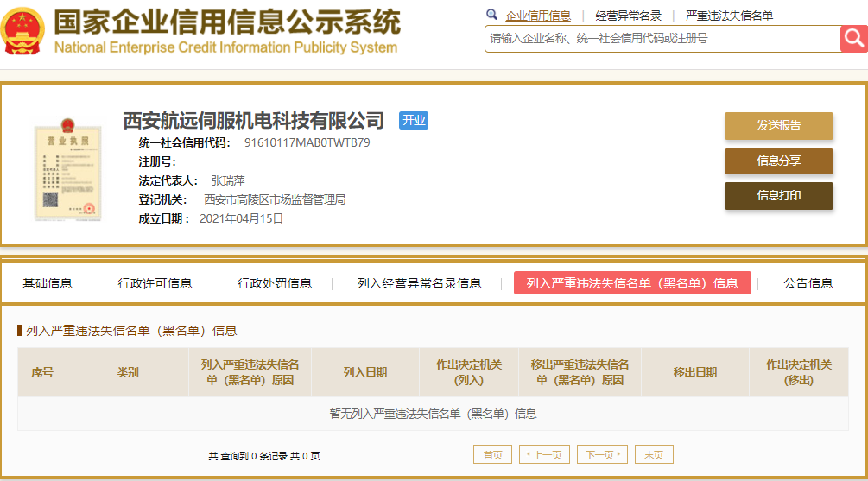This screenshot has height=481, width=868.
Task: Switch to the 行政许可信息 tab
Action: (155, 283)
